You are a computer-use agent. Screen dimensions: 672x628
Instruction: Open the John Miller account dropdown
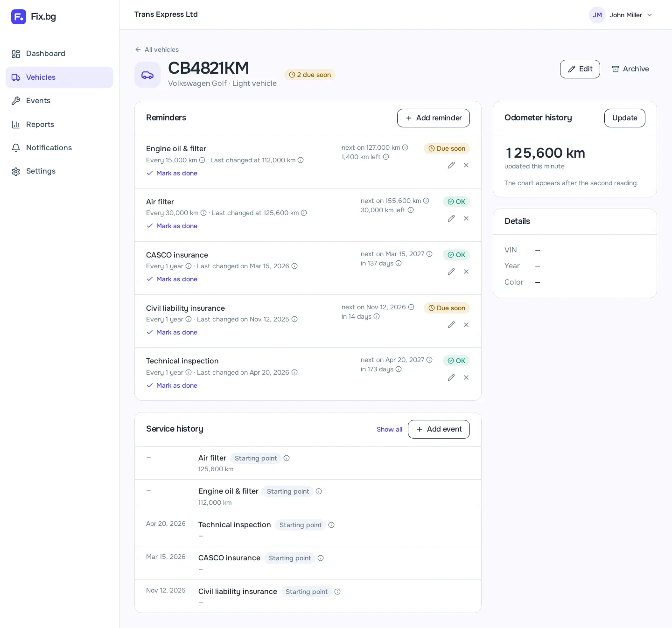coord(621,15)
